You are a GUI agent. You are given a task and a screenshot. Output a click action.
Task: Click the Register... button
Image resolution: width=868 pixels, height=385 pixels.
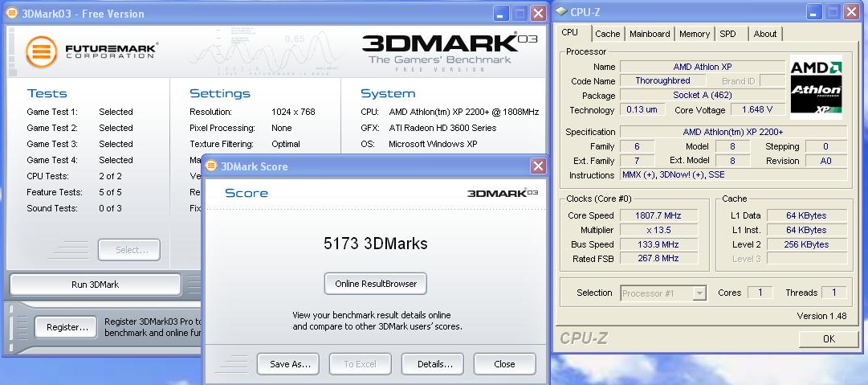[x=67, y=327]
